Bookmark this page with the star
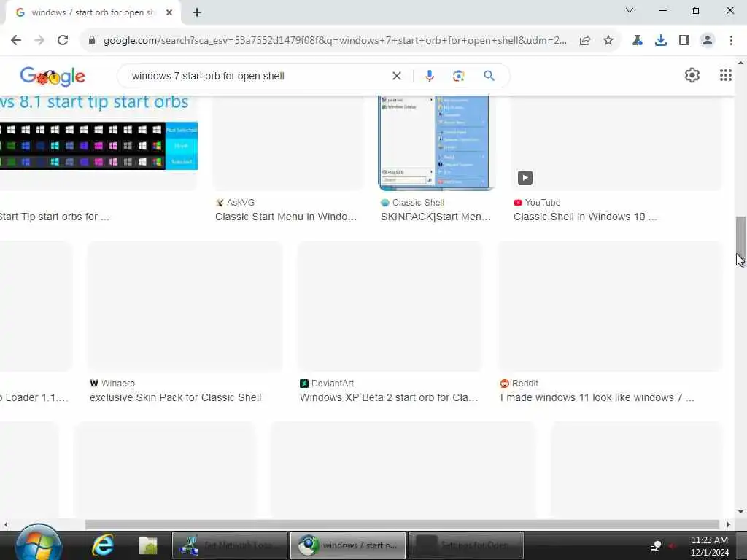This screenshot has height=560, width=747. coord(608,41)
